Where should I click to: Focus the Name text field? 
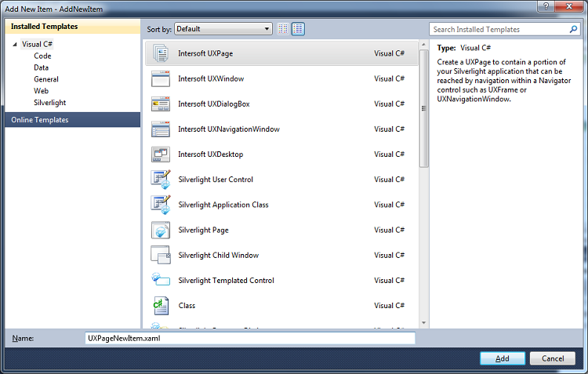[x=250, y=338]
